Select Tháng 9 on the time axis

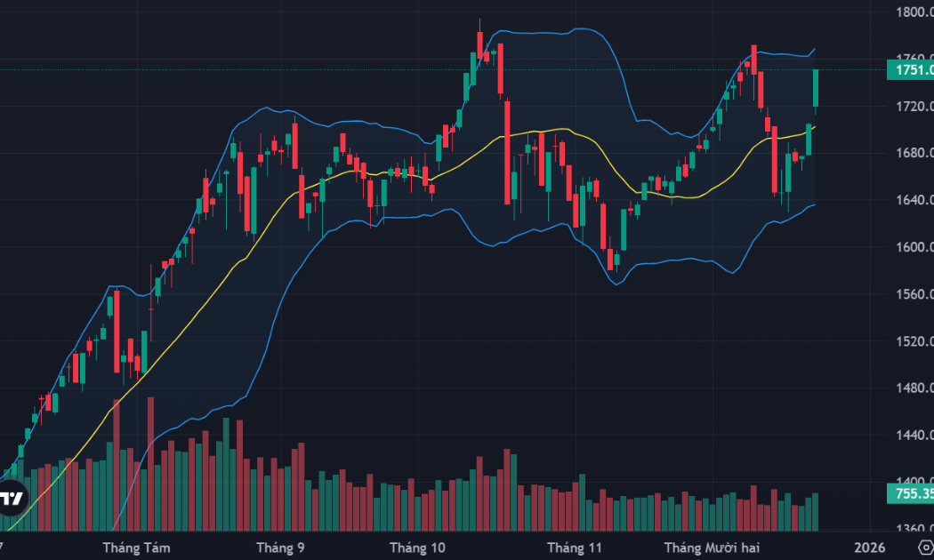pyautogui.click(x=279, y=547)
